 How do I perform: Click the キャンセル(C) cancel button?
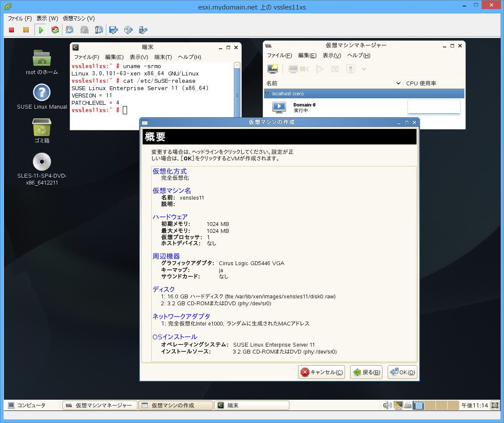[321, 372]
